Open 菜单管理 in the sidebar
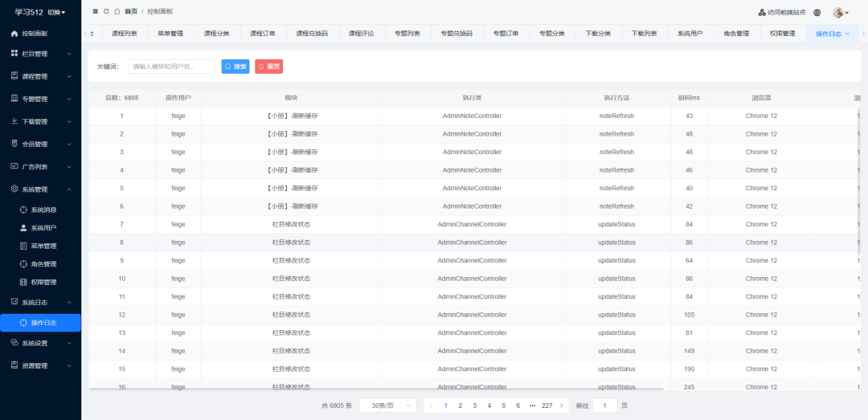The width and height of the screenshot is (868, 420). pyautogui.click(x=40, y=246)
